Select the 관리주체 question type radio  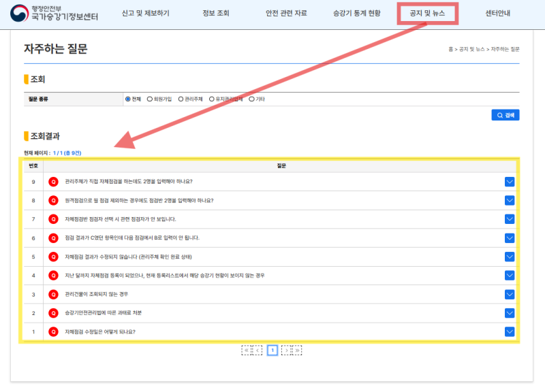tap(181, 99)
